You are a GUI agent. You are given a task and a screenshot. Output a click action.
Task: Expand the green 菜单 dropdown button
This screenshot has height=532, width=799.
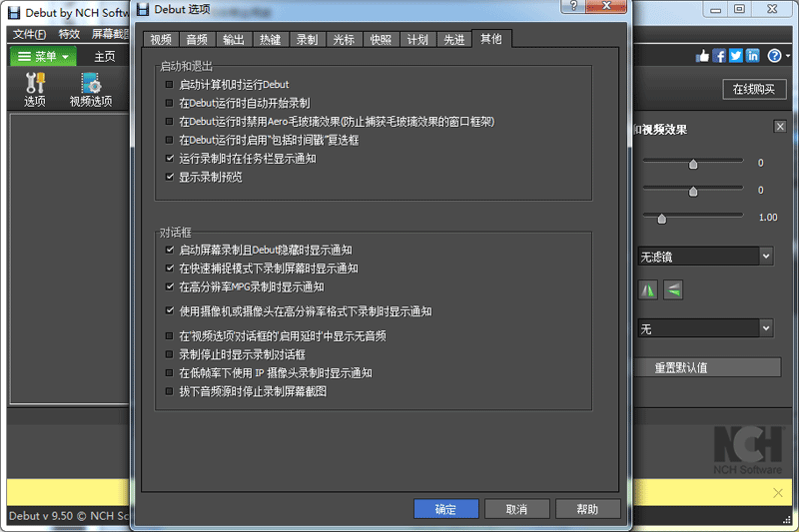pos(43,56)
